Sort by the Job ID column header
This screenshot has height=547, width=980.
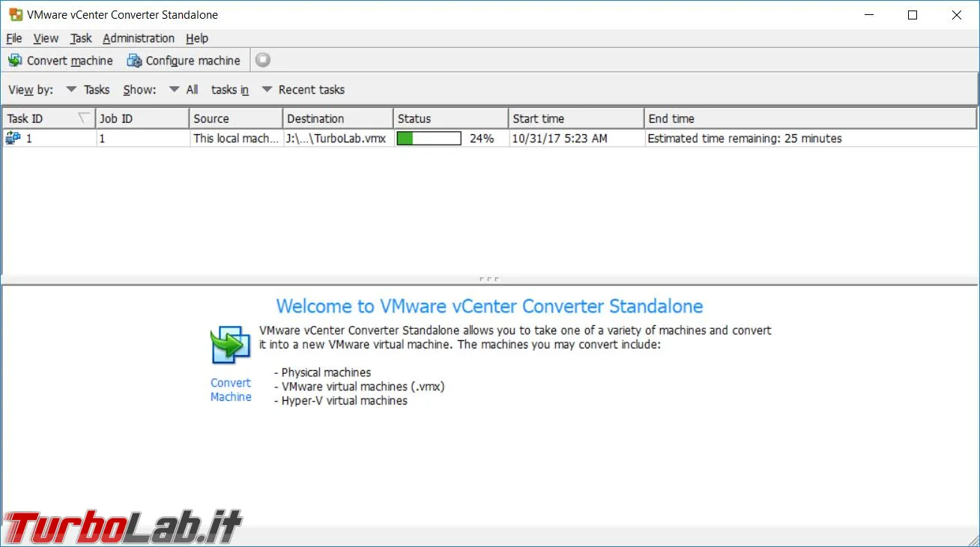point(142,118)
